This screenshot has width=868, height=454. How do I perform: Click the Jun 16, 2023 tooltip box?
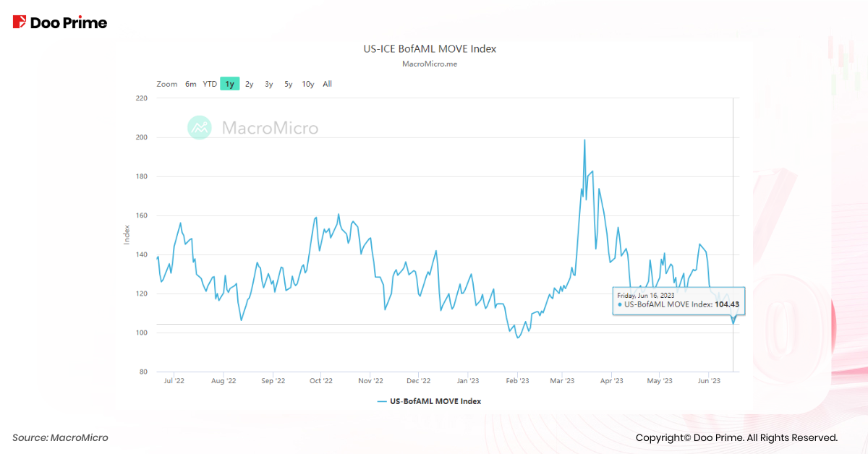click(x=679, y=300)
